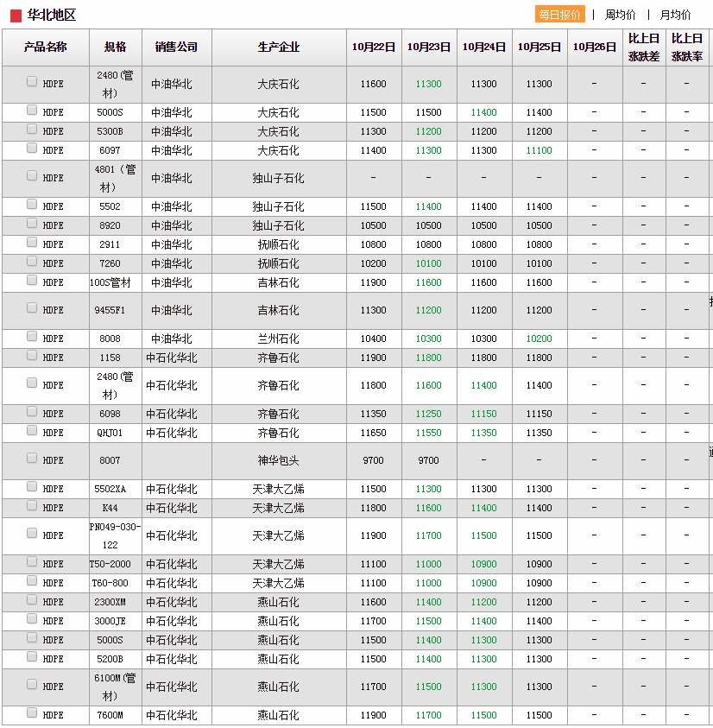Check the HDPE 8920 row checkbox
This screenshot has height=728, width=713.
(32, 224)
